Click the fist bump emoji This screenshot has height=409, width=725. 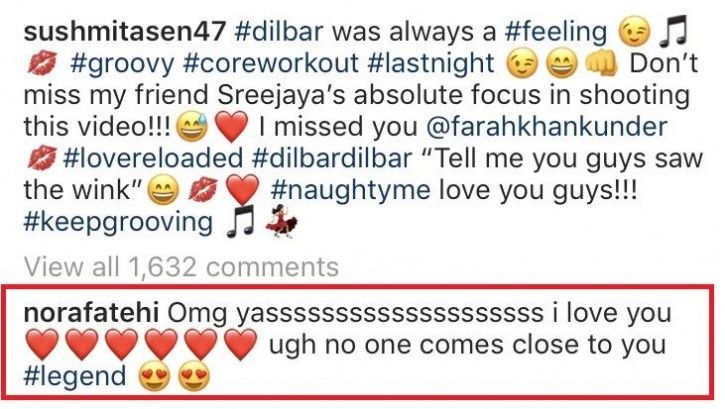(602, 63)
